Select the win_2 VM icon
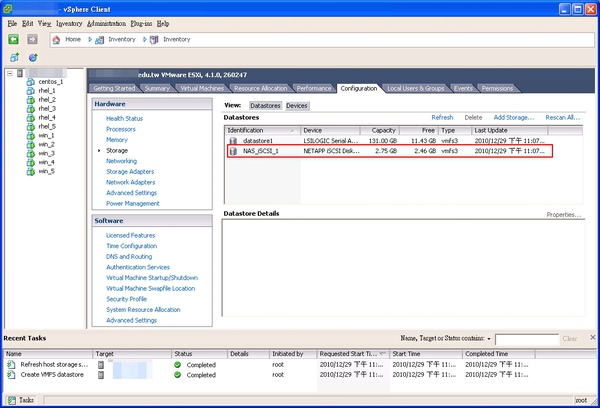600x408 pixels. 31,145
